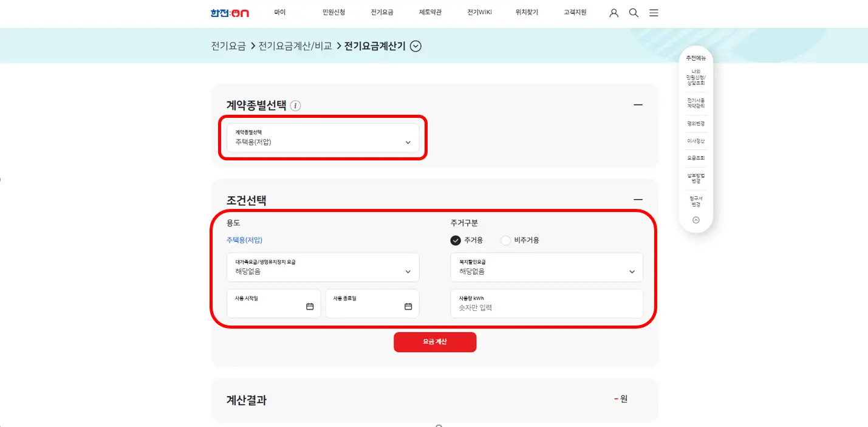Open the 계약종별선택 dropdown showing 주택용(저압)

(x=323, y=139)
